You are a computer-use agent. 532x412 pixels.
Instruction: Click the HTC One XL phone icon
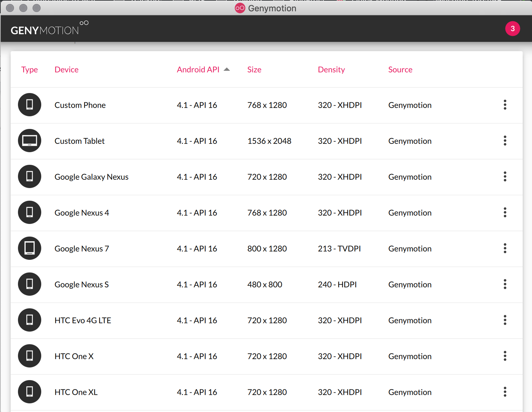pyautogui.click(x=30, y=392)
